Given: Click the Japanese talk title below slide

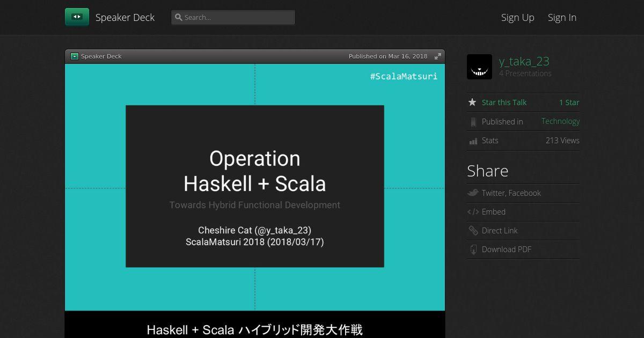Looking at the screenshot, I should click(255, 329).
